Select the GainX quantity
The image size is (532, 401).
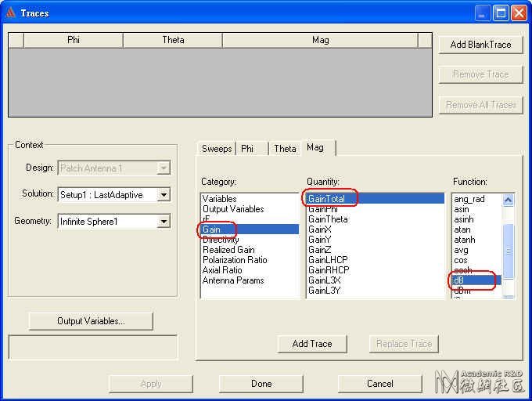(x=376, y=229)
